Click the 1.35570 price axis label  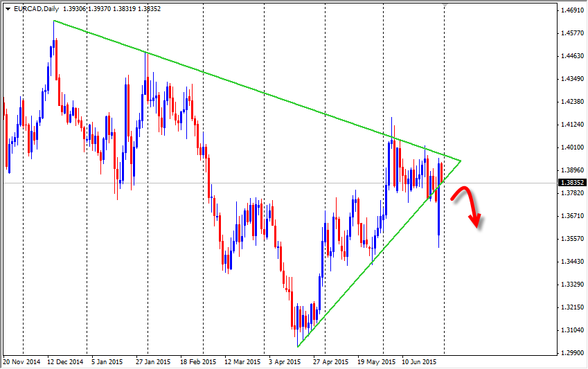[572, 239]
